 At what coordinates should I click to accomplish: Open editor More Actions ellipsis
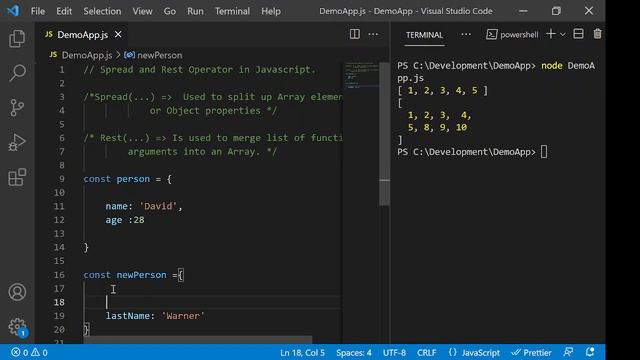coord(373,34)
